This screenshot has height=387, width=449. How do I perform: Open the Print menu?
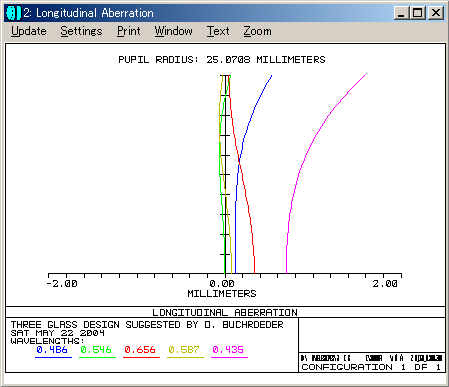(129, 31)
